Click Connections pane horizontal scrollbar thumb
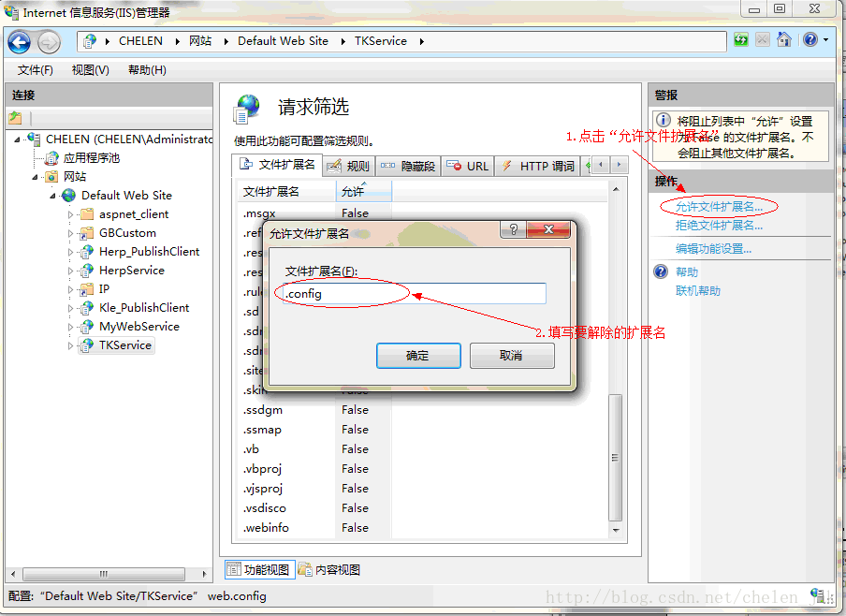 click(x=104, y=574)
